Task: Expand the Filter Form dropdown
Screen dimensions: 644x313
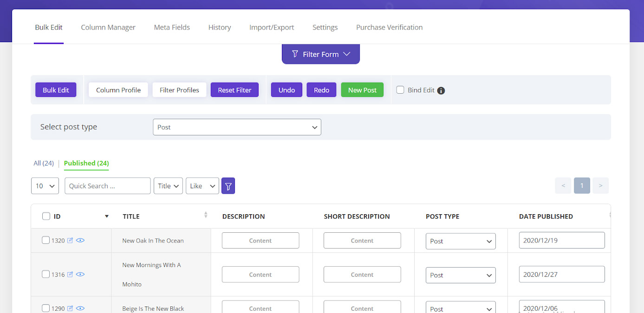Action: pos(321,54)
